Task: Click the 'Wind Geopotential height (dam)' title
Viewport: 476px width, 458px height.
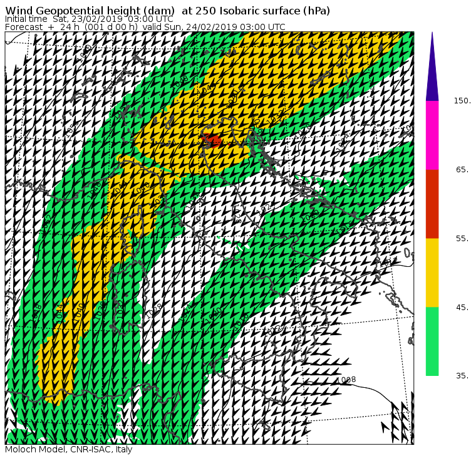Action: click(x=168, y=11)
